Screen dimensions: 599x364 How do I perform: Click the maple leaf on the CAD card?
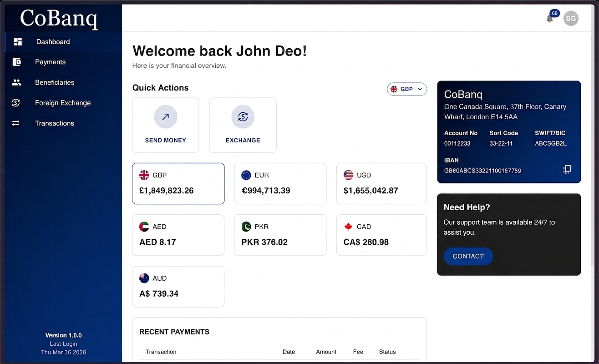coord(349,227)
